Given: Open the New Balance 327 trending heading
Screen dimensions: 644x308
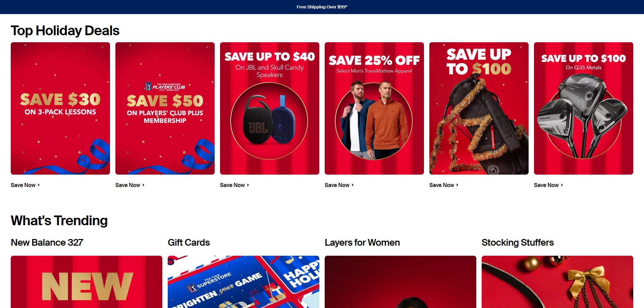Looking at the screenshot, I should 47,242.
